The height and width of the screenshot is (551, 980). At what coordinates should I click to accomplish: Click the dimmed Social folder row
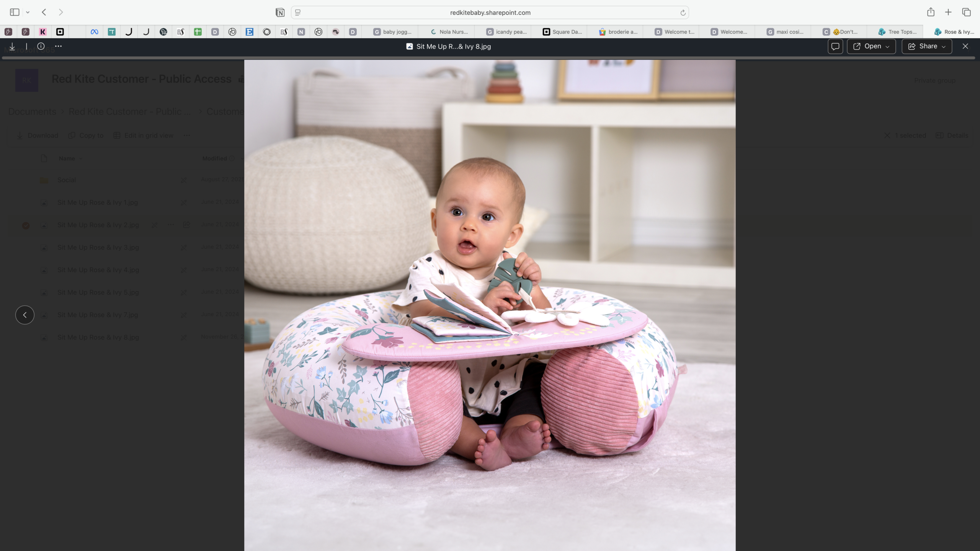(67, 180)
